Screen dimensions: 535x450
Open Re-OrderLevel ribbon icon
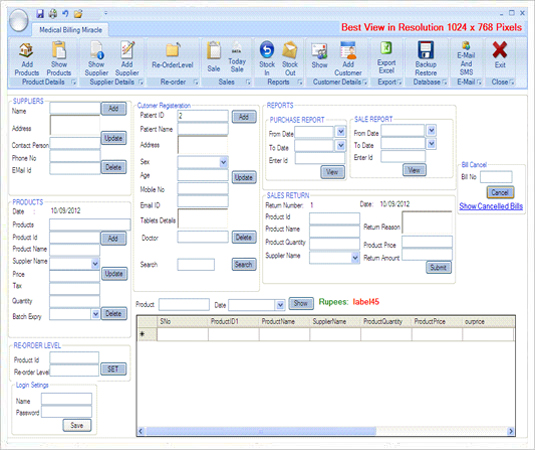(x=172, y=56)
